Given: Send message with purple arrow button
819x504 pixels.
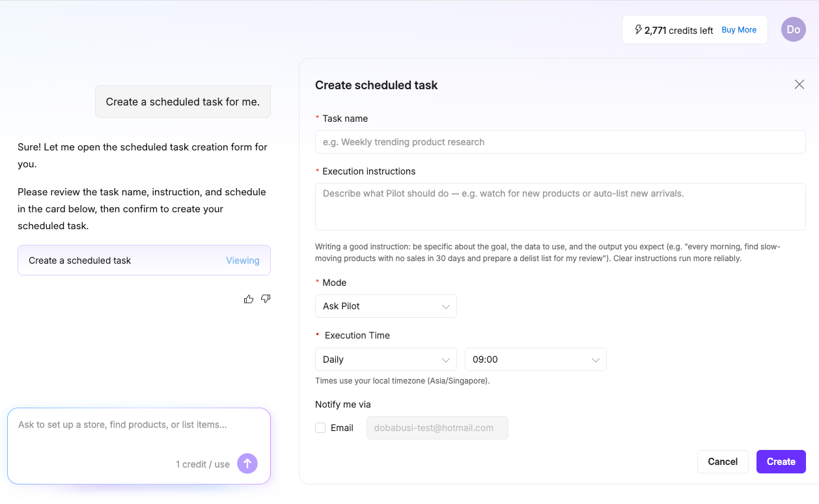Looking at the screenshot, I should pyautogui.click(x=247, y=464).
